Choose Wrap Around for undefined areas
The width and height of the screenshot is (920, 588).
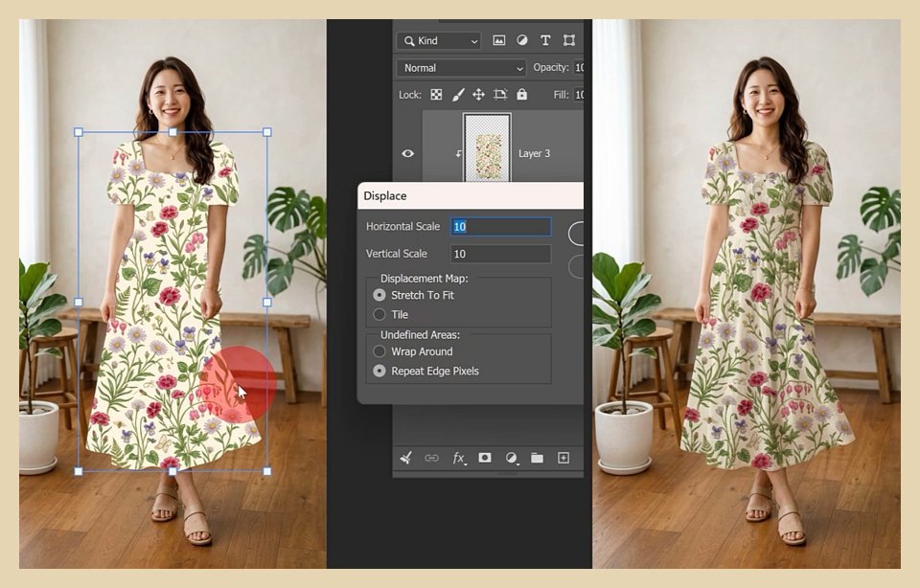coord(379,351)
